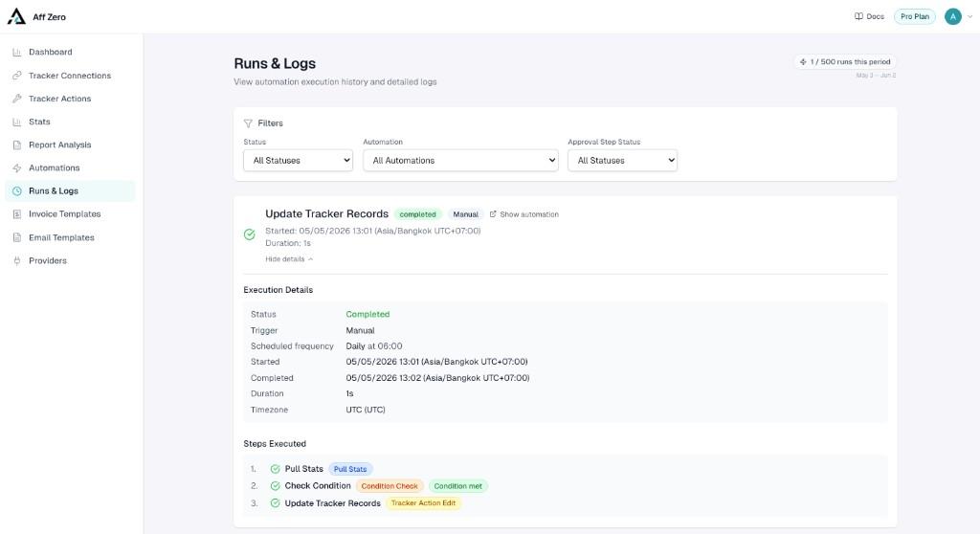
Task: Click the Check Condition step name
Action: point(318,486)
